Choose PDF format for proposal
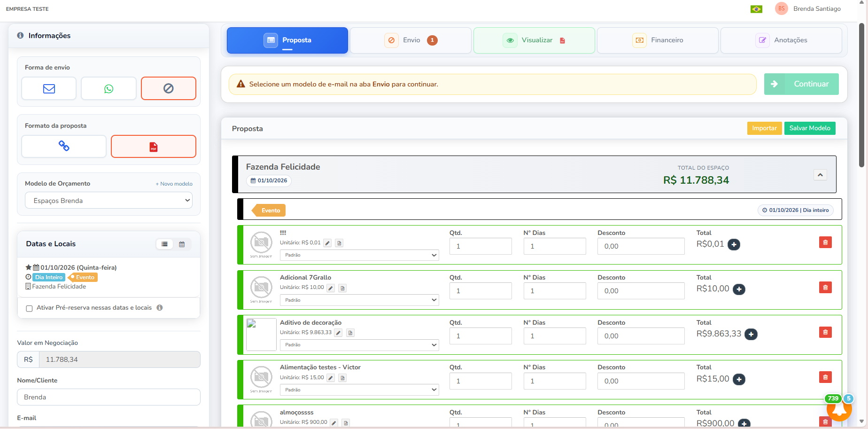 point(154,146)
